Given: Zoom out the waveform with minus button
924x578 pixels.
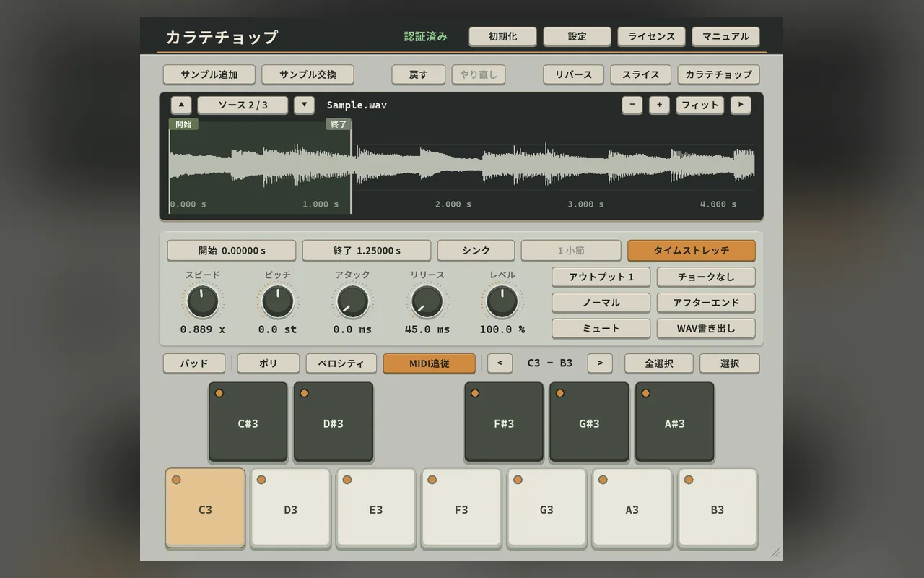Looking at the screenshot, I should coord(632,105).
